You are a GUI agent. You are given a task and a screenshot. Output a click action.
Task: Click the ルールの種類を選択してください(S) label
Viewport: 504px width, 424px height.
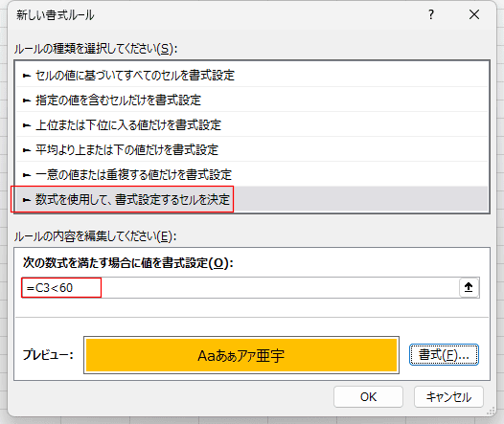(96, 49)
